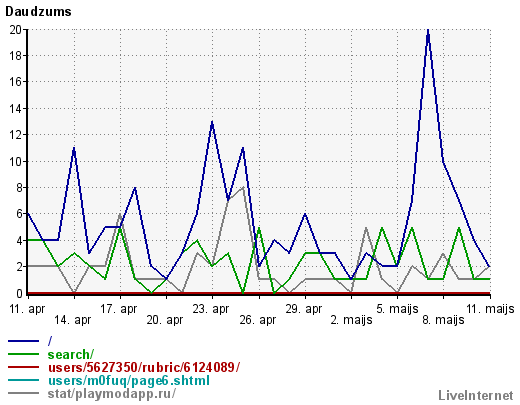This screenshot has width=520, height=405.
Task: Click the Daudzums chart title
Action: (x=38, y=12)
